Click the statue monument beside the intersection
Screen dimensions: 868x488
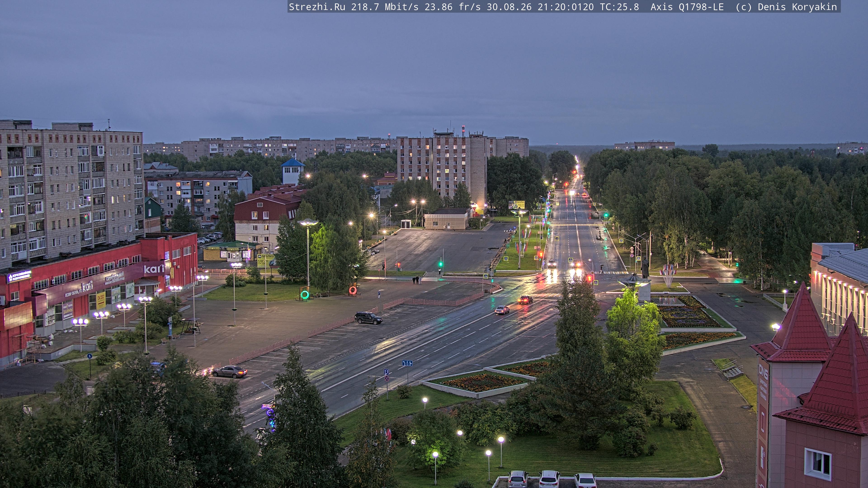coord(645,268)
